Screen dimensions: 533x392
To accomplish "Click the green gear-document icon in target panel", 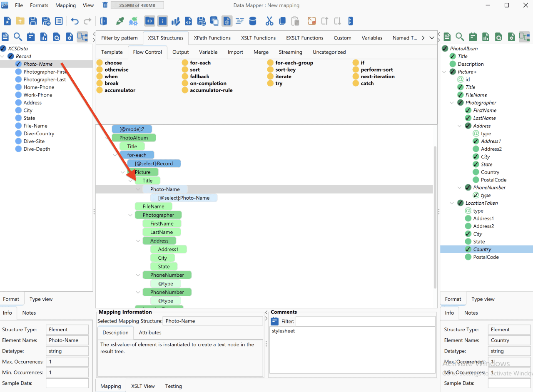I will 511,37.
